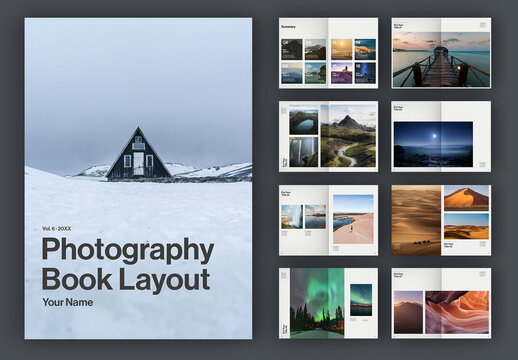Open Summary tile 01 with dark mountain

pos(292,50)
